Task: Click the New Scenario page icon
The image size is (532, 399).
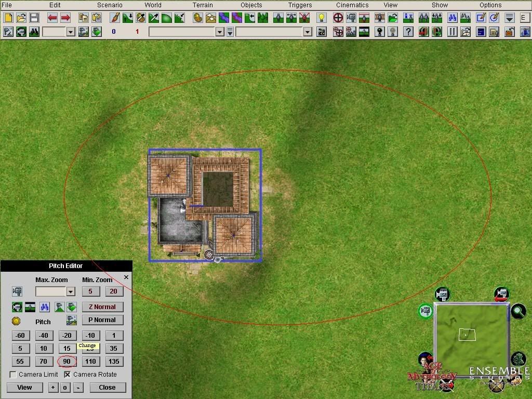Action: pos(8,18)
